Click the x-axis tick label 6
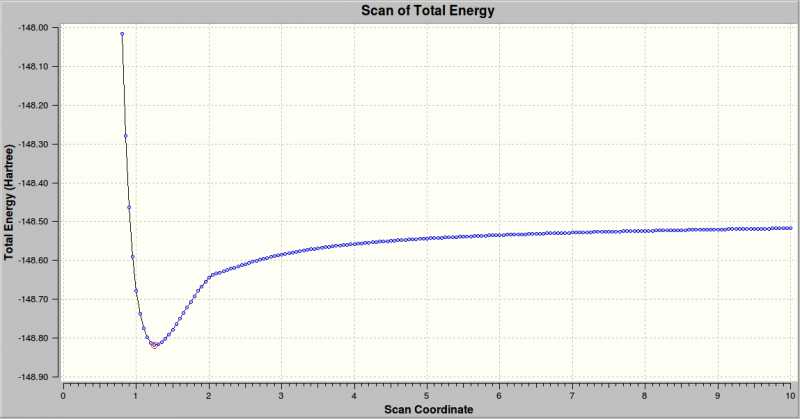 coord(499,396)
